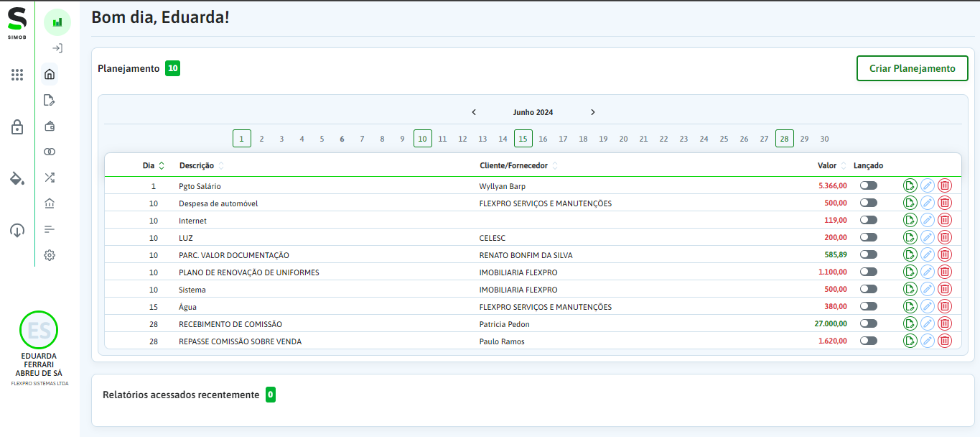Click the padlock icon in left rail
This screenshot has width=980, height=437.
point(17,127)
